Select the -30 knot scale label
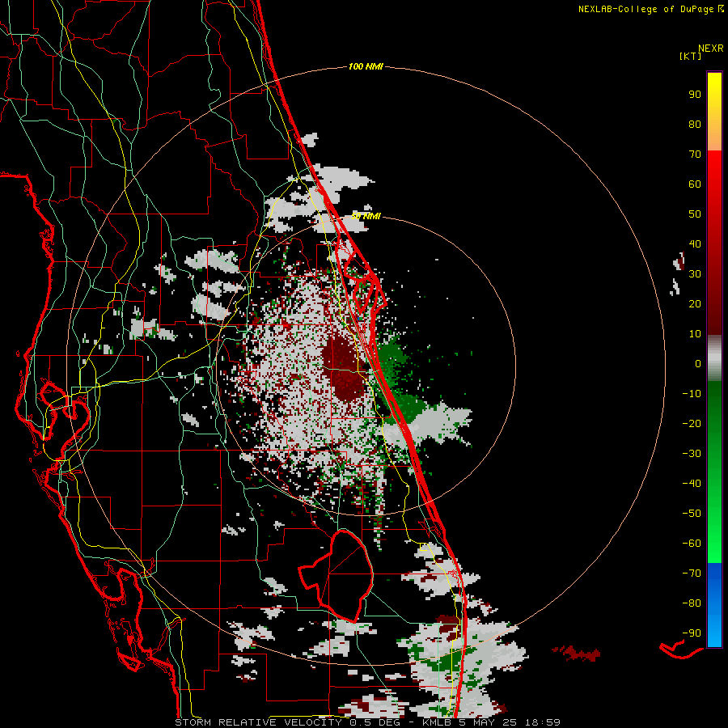Viewport: 728px width, 728px height. pyautogui.click(x=692, y=454)
